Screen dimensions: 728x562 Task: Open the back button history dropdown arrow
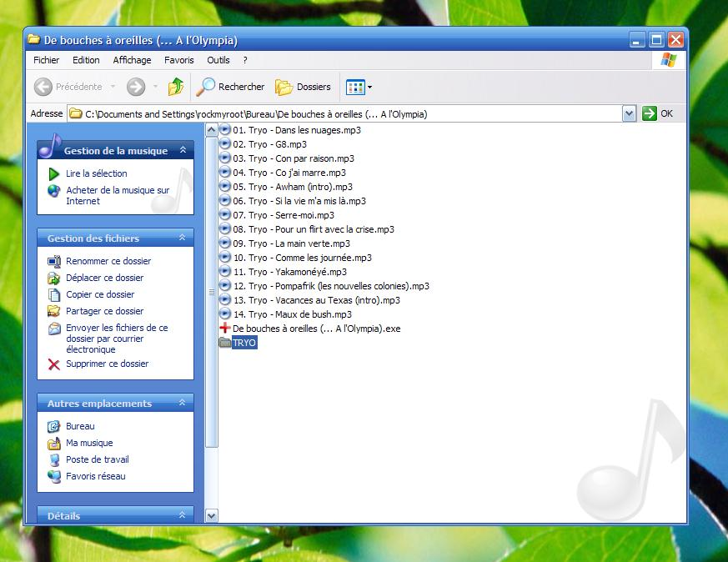113,87
